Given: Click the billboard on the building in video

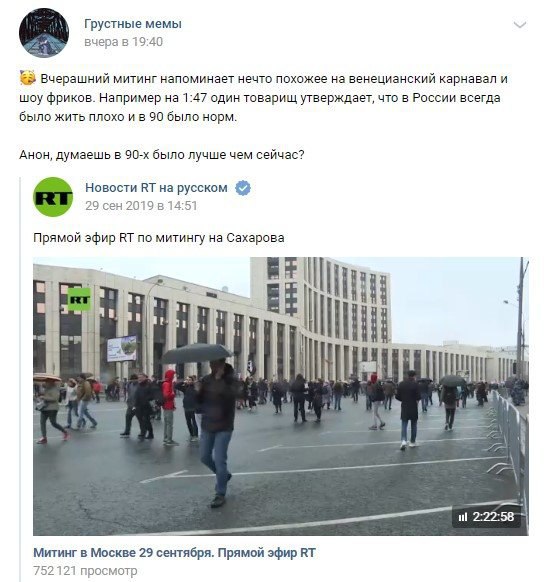Looking at the screenshot, I should click(122, 348).
